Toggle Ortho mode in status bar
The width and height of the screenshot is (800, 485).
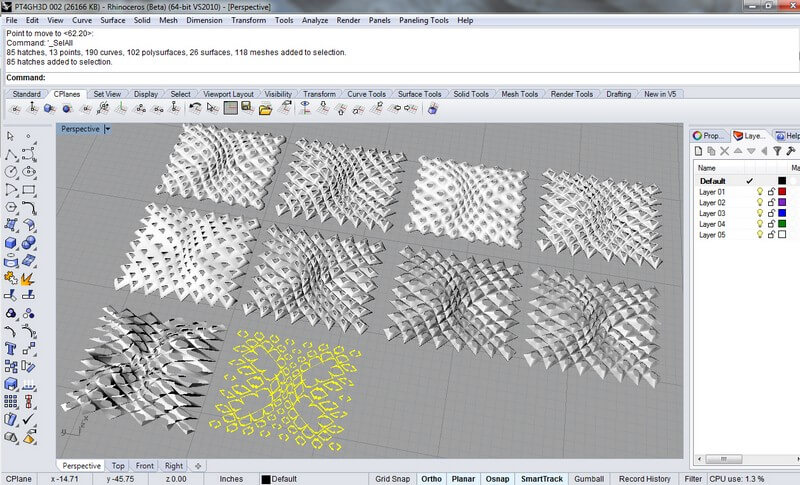[x=431, y=479]
